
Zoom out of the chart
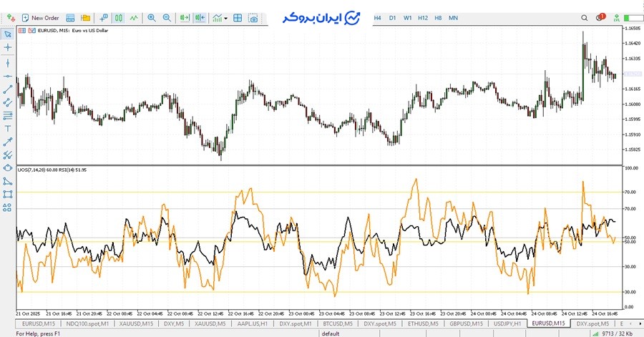click(x=167, y=17)
